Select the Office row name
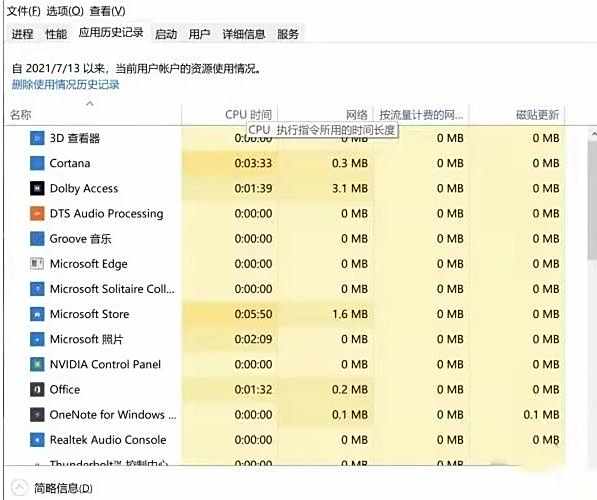 (65, 390)
